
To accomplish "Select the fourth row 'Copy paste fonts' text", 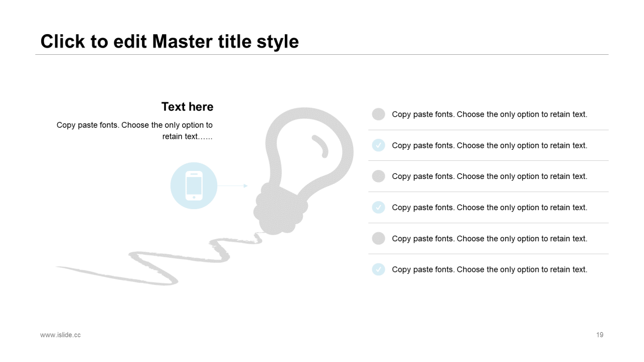I will tap(490, 207).
